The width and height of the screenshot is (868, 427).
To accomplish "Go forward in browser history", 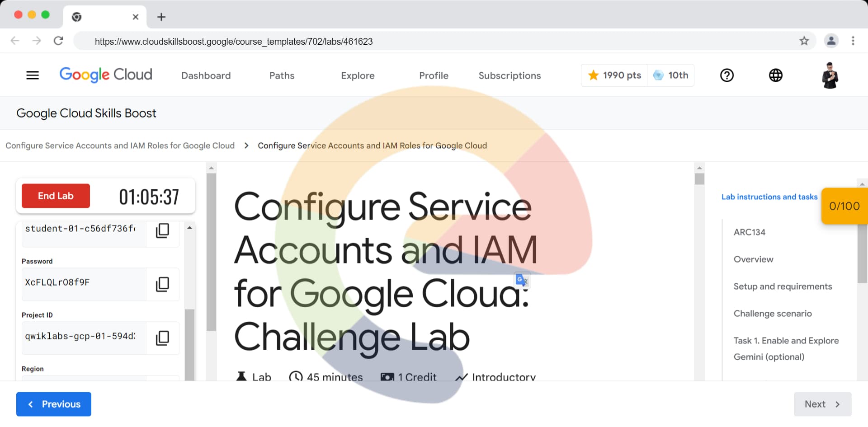I will coord(37,41).
